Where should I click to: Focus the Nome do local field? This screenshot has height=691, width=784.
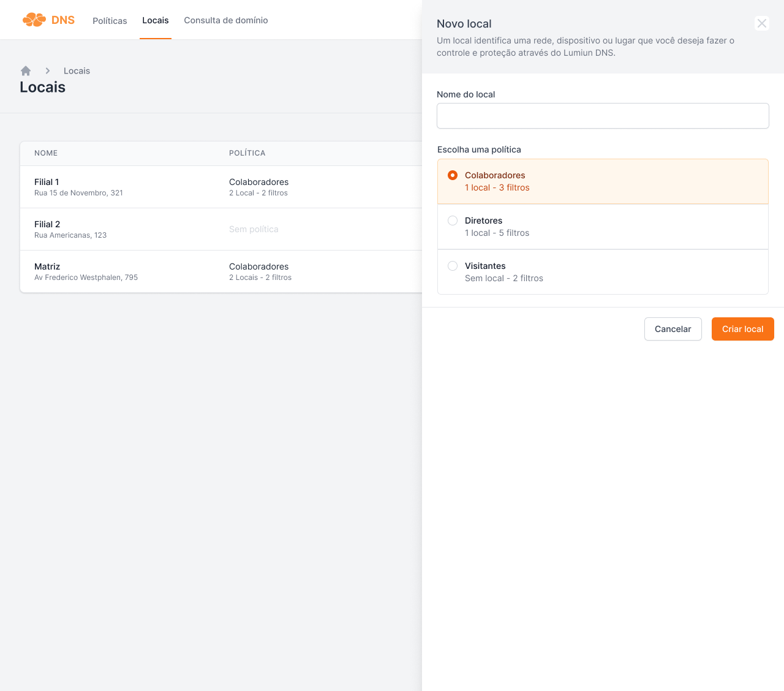point(603,116)
